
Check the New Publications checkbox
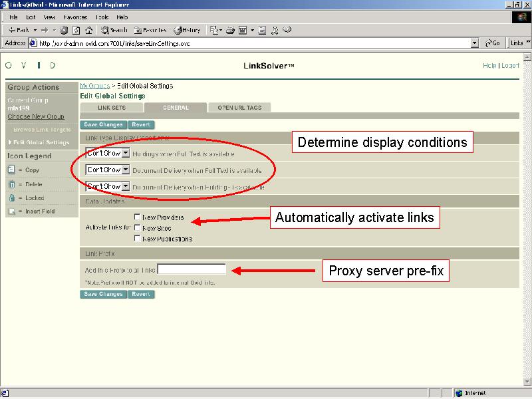(138, 238)
